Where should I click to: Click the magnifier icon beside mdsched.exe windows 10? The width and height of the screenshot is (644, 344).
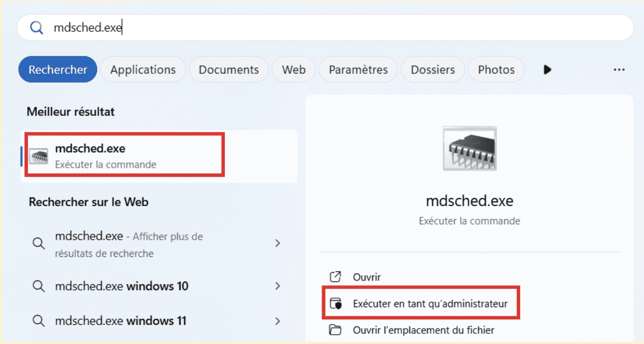coord(38,286)
